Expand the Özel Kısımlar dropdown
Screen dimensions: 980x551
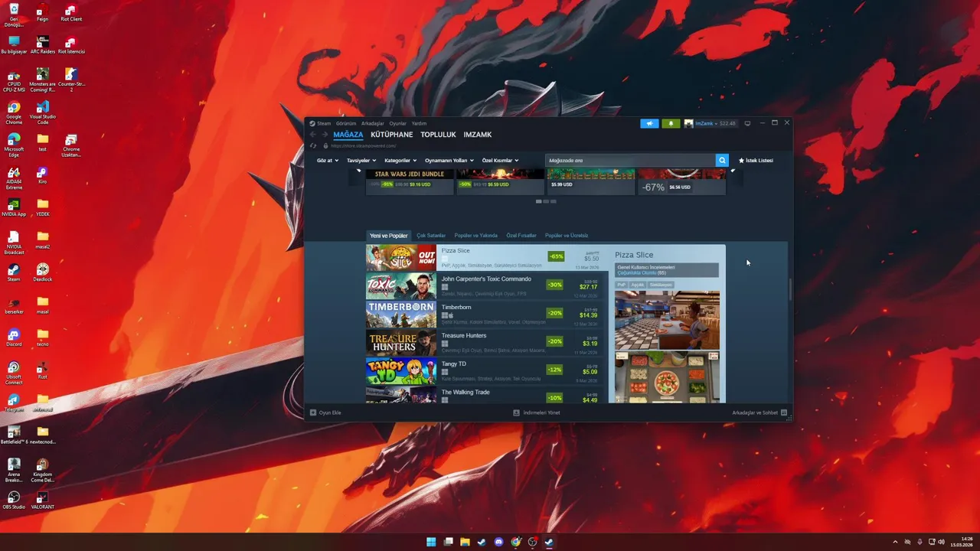tap(500, 161)
